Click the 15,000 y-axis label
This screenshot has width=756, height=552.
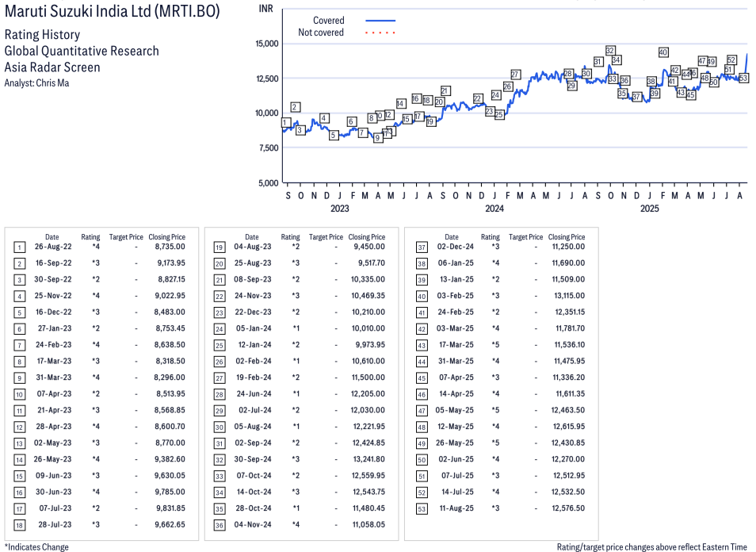(x=267, y=44)
